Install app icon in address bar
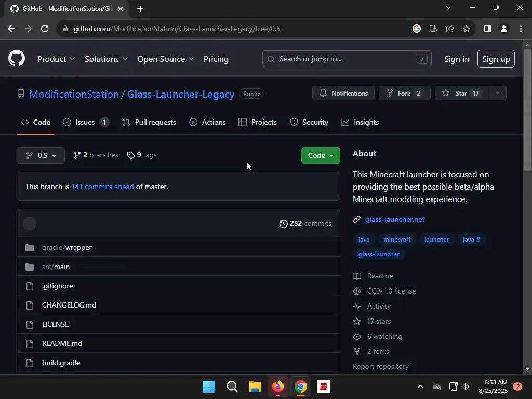The image size is (532, 399). pos(433,29)
